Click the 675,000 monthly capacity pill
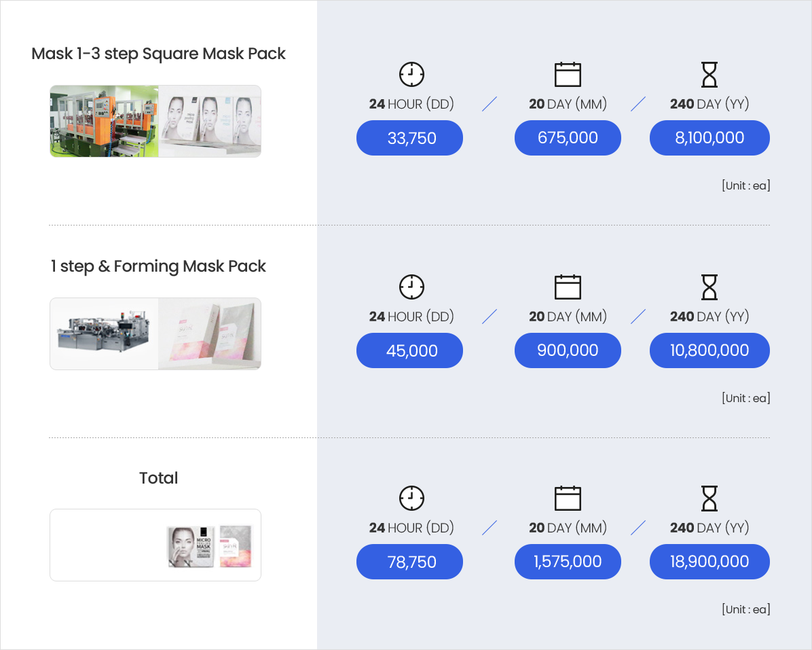 (x=568, y=138)
